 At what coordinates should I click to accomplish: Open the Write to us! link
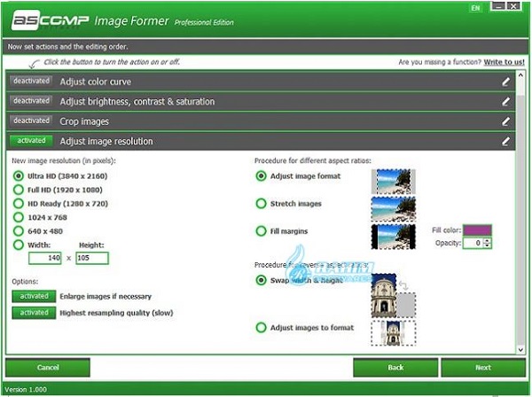(504, 62)
